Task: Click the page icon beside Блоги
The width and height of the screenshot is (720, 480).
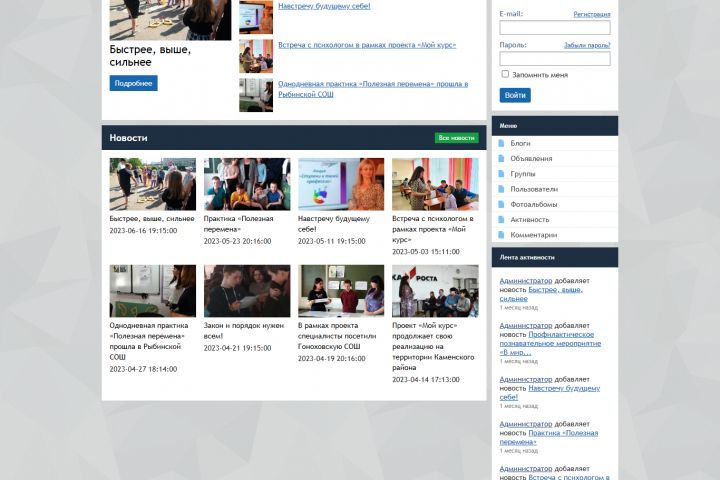Action: [x=501, y=143]
